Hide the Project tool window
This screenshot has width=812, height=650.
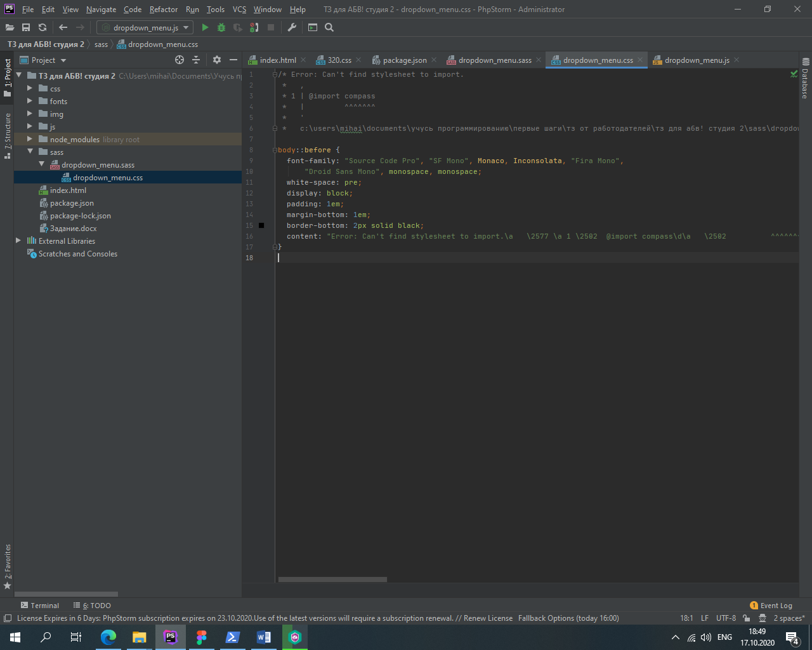[233, 60]
